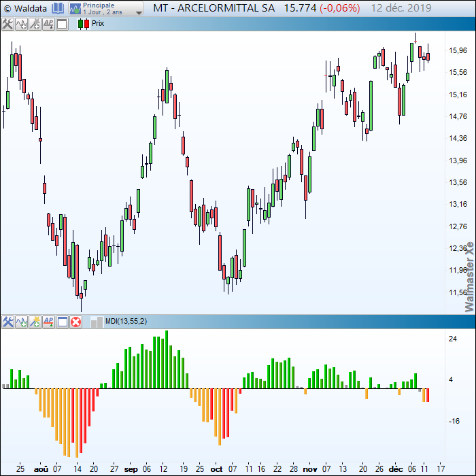Select the MDI(13,55,2) indicator label

tap(126, 321)
